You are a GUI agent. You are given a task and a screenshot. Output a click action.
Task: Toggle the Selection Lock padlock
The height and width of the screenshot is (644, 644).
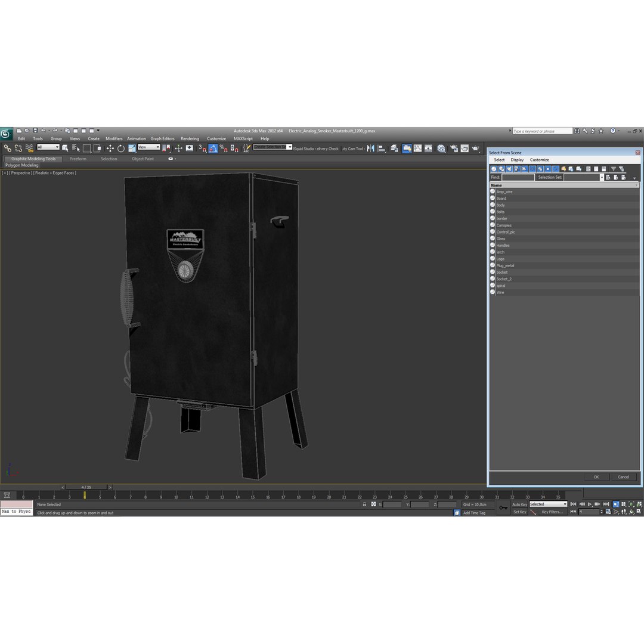pos(364,504)
